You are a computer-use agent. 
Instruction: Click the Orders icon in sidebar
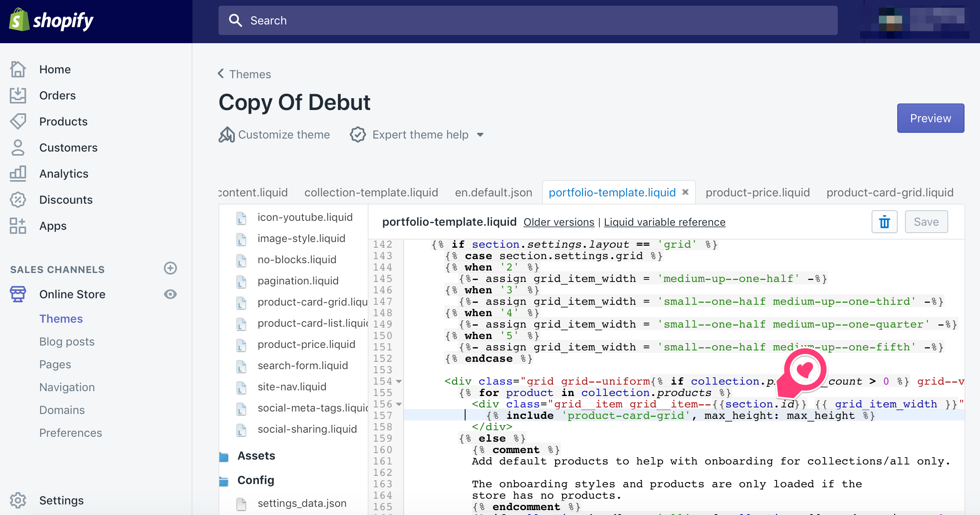18,95
